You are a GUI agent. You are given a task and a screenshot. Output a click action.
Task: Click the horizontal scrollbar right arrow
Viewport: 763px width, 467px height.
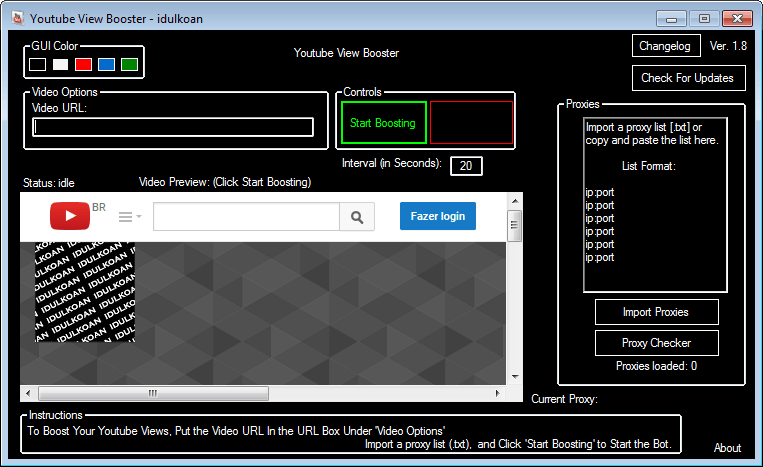497,393
